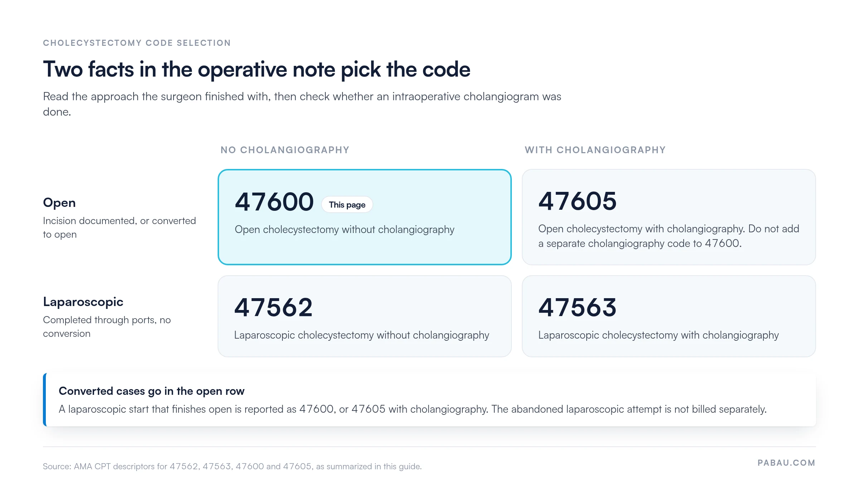The width and height of the screenshot is (859, 504).
Task: Select the 47562 laparoscopic code card
Action: pos(364,316)
